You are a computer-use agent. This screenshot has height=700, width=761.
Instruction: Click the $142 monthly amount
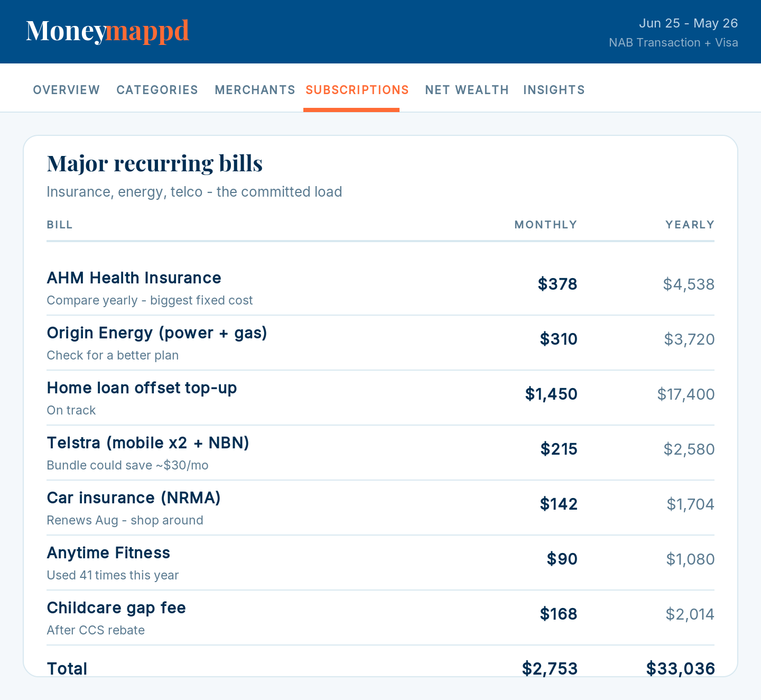click(x=559, y=504)
